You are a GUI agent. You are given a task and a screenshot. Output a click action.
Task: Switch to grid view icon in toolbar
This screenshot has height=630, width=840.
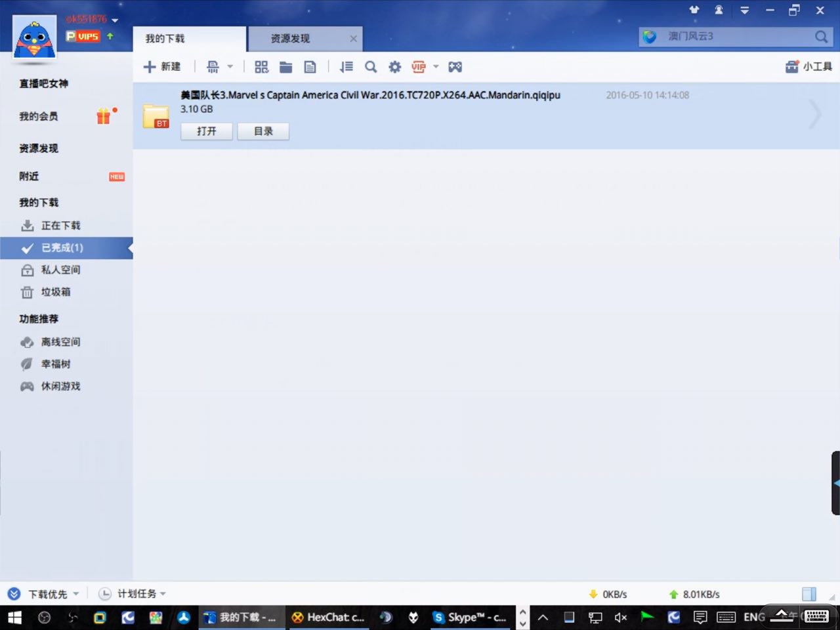coord(261,67)
